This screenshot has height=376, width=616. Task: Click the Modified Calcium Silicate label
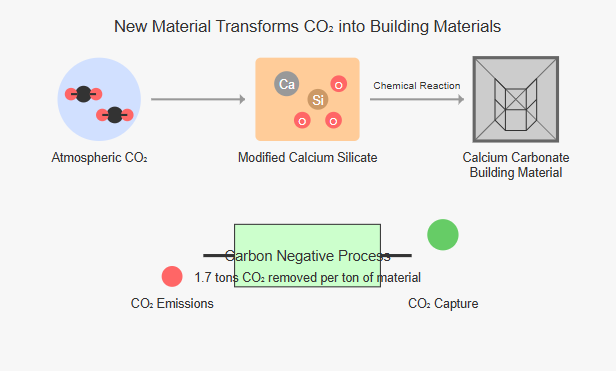tap(308, 158)
